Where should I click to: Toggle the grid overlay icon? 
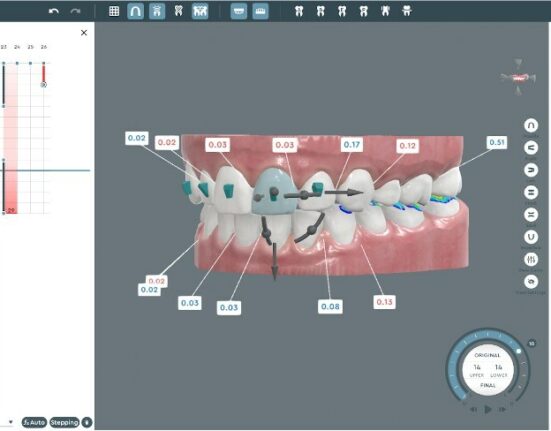point(114,11)
